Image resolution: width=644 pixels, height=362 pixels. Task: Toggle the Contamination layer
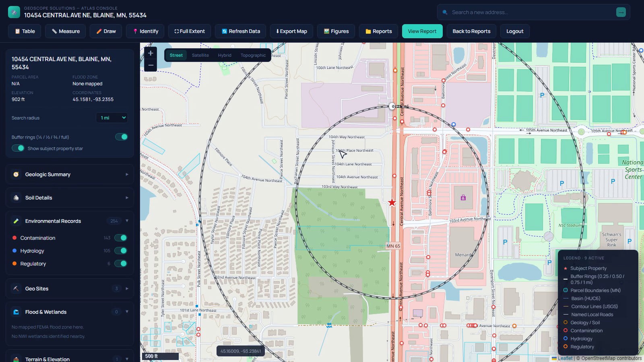121,238
